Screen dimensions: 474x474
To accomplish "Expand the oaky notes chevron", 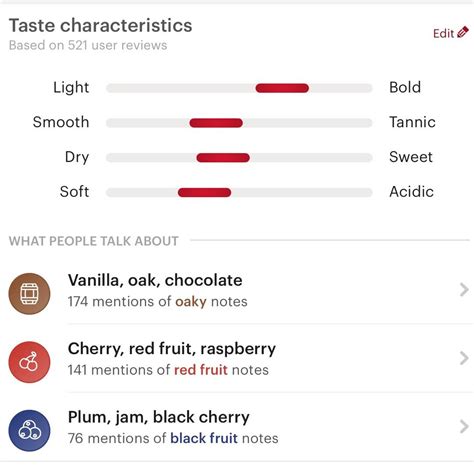I will [464, 290].
